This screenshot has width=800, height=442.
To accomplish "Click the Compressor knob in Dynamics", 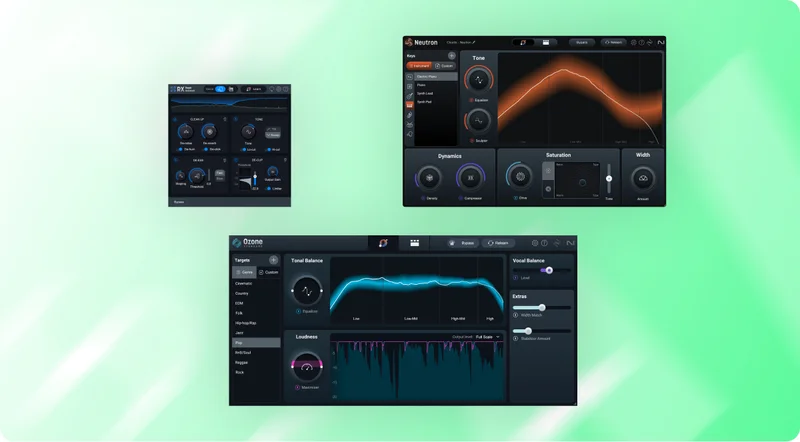I will coord(470,178).
